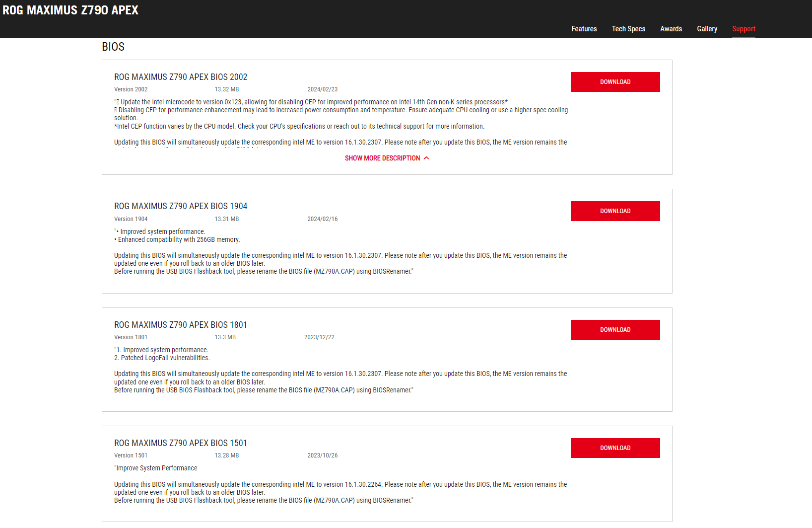
Task: Open the Tech Specs tab
Action: (x=628, y=29)
